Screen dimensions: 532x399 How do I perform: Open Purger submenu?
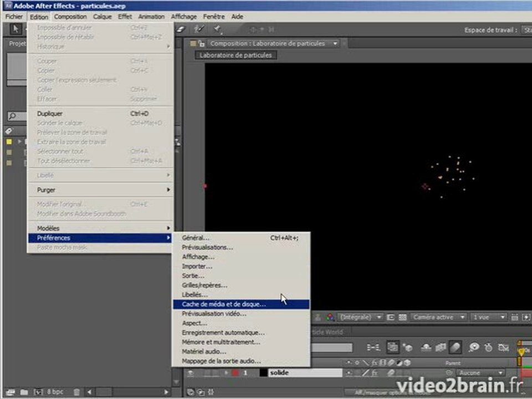click(100, 190)
